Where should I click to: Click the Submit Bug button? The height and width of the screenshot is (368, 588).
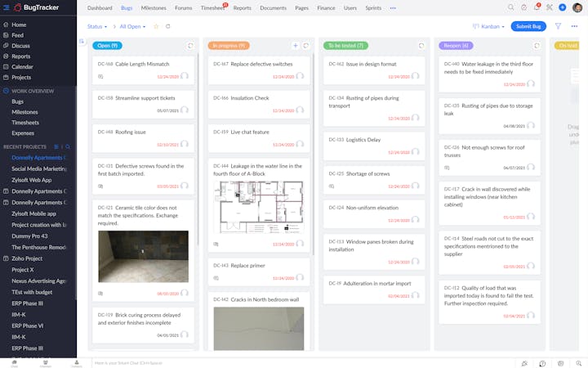pyautogui.click(x=528, y=26)
